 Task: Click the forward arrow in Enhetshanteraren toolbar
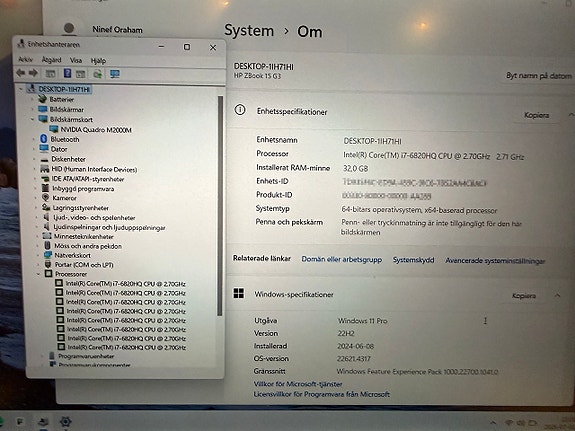33,73
